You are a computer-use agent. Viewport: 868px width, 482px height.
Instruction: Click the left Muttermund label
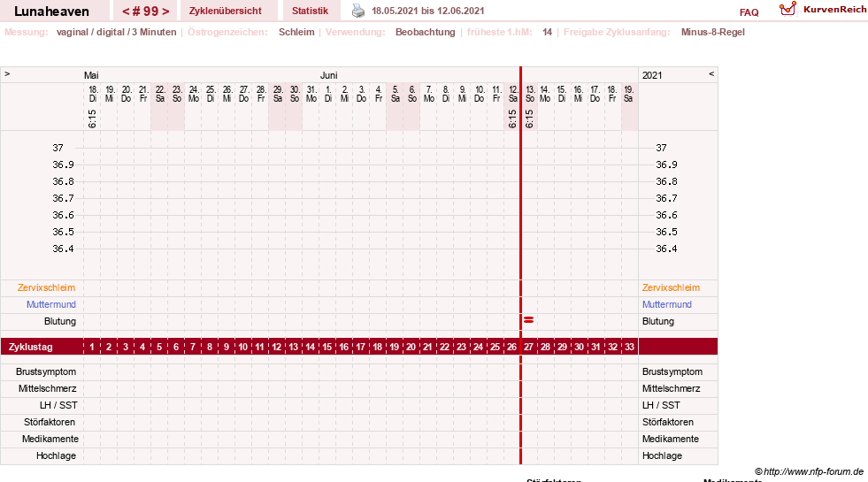click(51, 304)
